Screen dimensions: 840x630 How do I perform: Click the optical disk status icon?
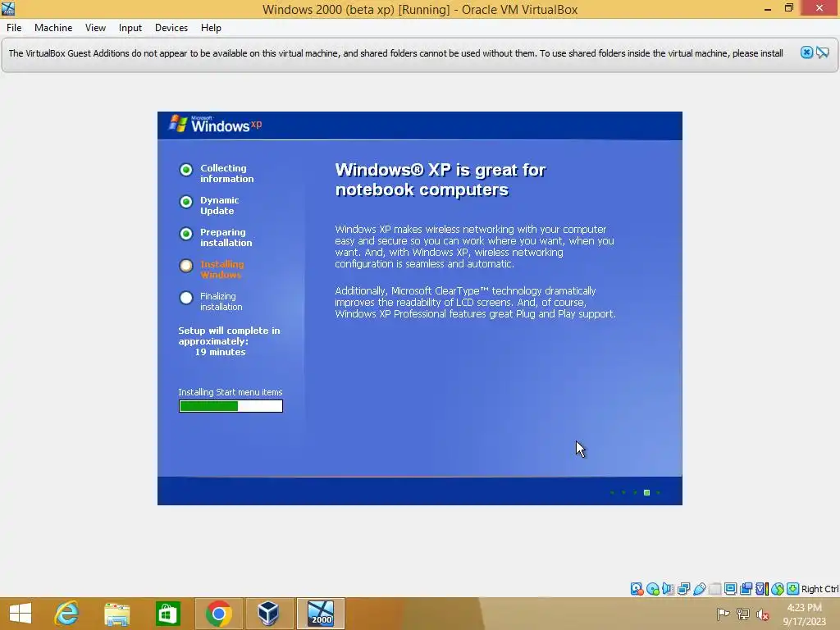652,589
